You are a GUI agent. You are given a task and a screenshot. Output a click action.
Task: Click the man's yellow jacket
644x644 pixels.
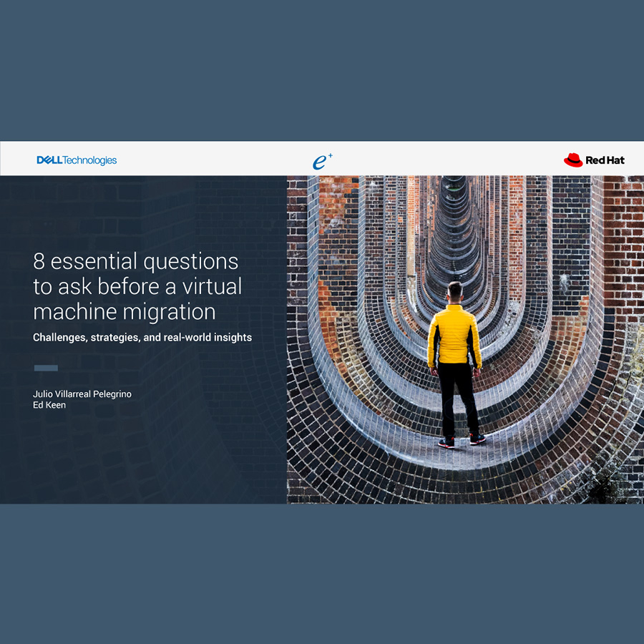point(454,335)
